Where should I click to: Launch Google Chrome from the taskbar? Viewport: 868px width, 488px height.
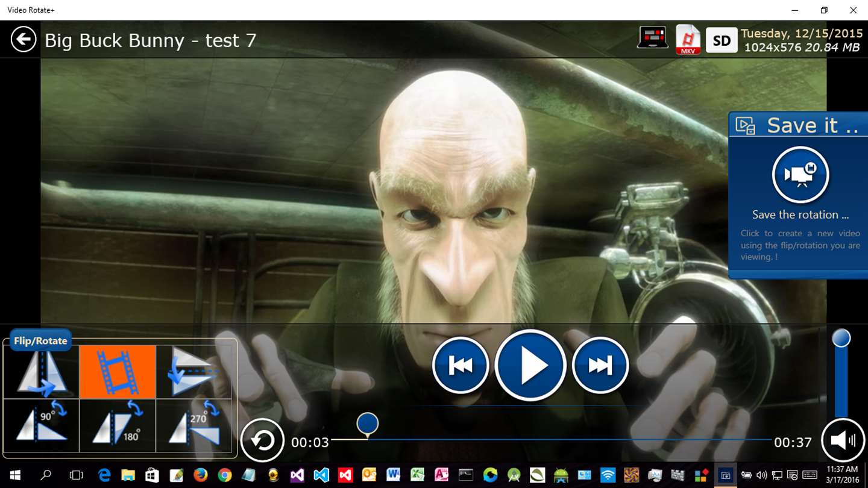point(225,475)
